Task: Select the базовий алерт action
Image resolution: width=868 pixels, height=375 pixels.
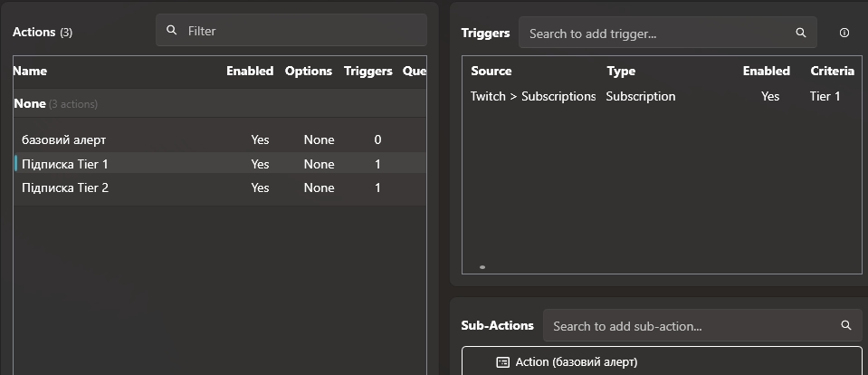Action: pos(64,139)
